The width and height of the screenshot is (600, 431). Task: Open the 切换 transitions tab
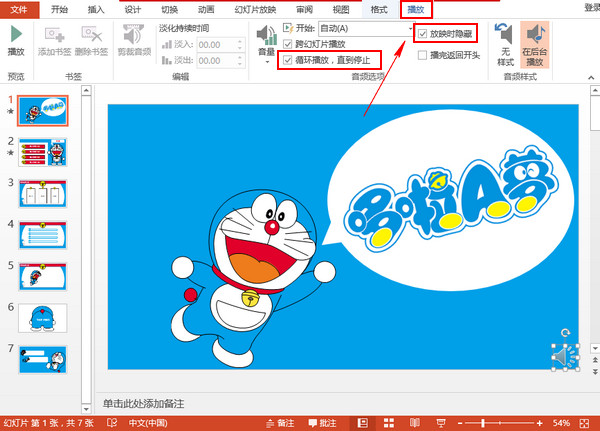click(x=170, y=10)
